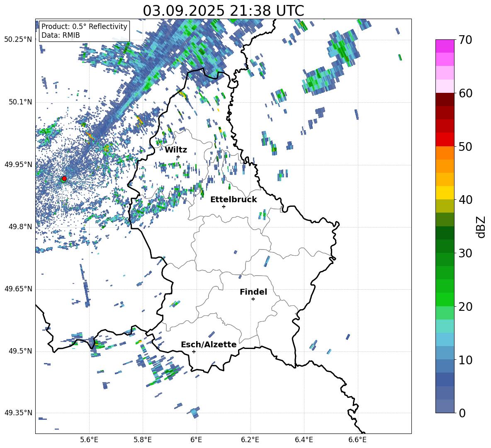The width and height of the screenshot is (491, 448).
Task: Click the 49.95°N latitude label
Action: pyautogui.click(x=18, y=165)
